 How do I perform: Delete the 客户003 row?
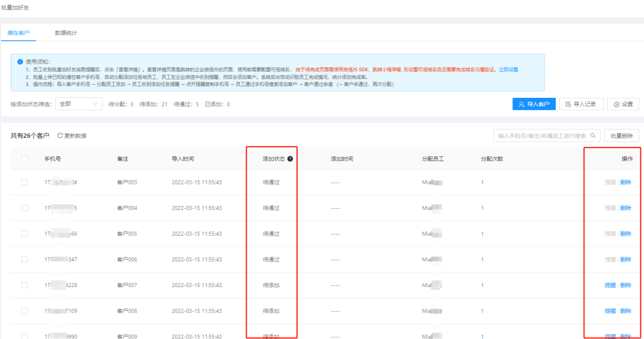click(x=626, y=183)
